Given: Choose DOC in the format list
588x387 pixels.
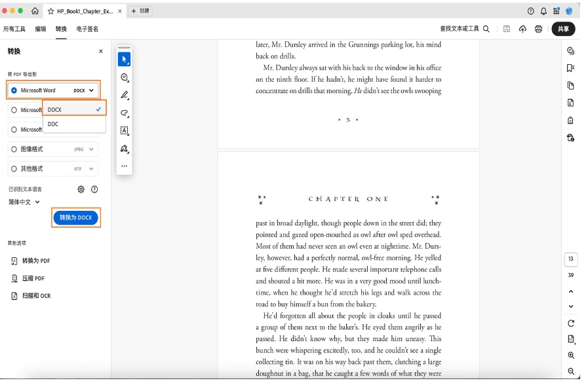Looking at the screenshot, I should (74, 124).
